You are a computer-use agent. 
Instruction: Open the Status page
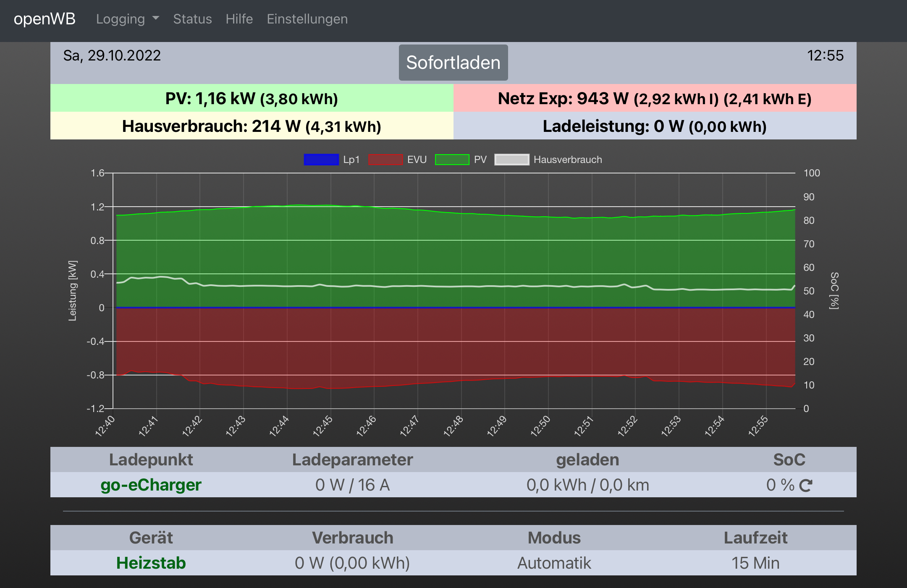click(192, 19)
